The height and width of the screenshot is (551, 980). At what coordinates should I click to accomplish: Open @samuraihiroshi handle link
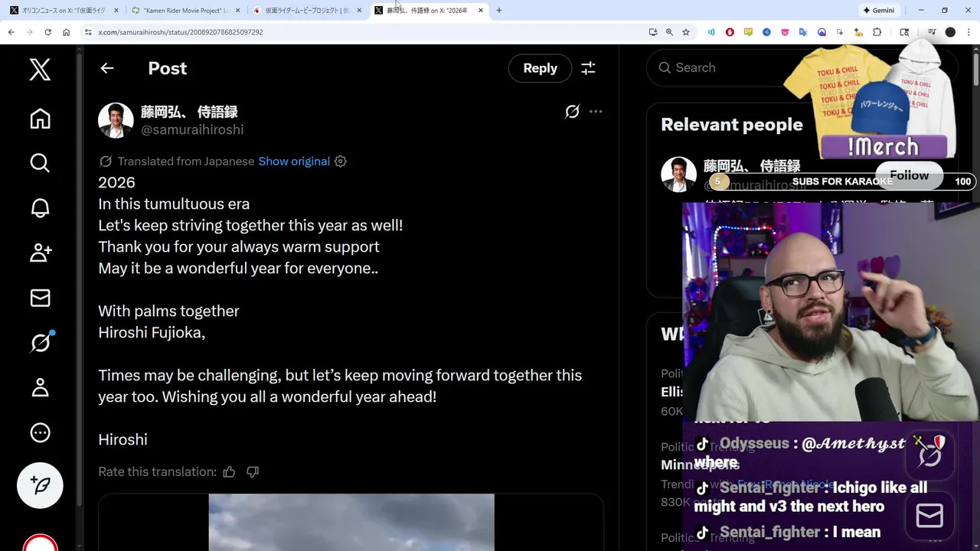click(x=192, y=129)
